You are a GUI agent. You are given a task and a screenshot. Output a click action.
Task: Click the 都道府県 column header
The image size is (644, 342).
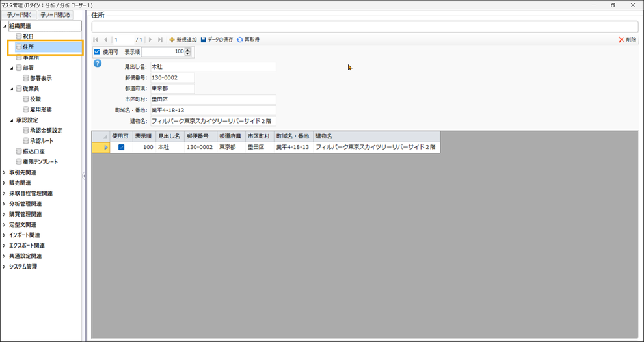coord(231,137)
